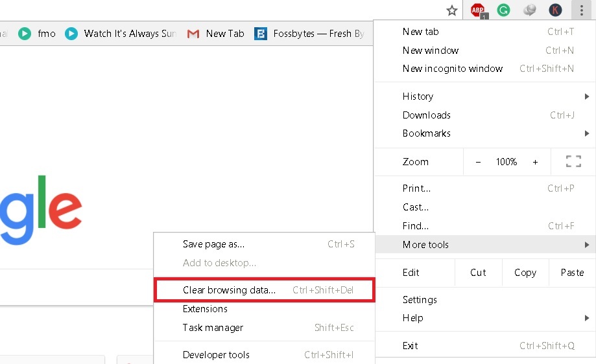The image size is (596, 364).
Task: Open the Gmail New Tab bookmark
Action: pos(216,34)
